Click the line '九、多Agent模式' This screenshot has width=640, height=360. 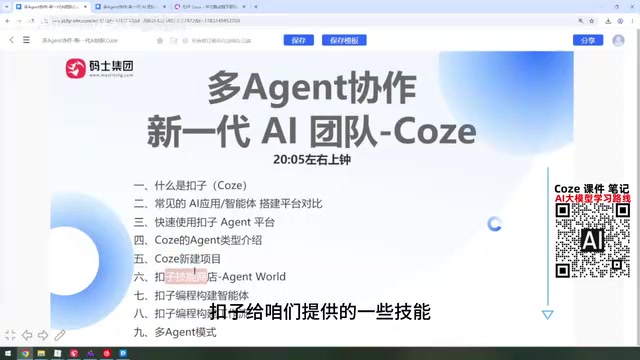click(175, 332)
